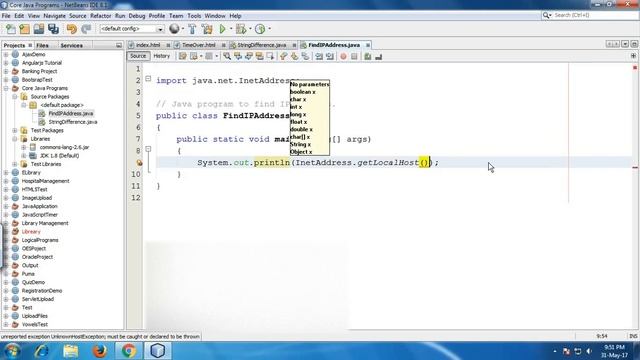The height and width of the screenshot is (360, 640).
Task: Click the New Project toolbar icon
Action: pyautogui.click(x=24, y=29)
